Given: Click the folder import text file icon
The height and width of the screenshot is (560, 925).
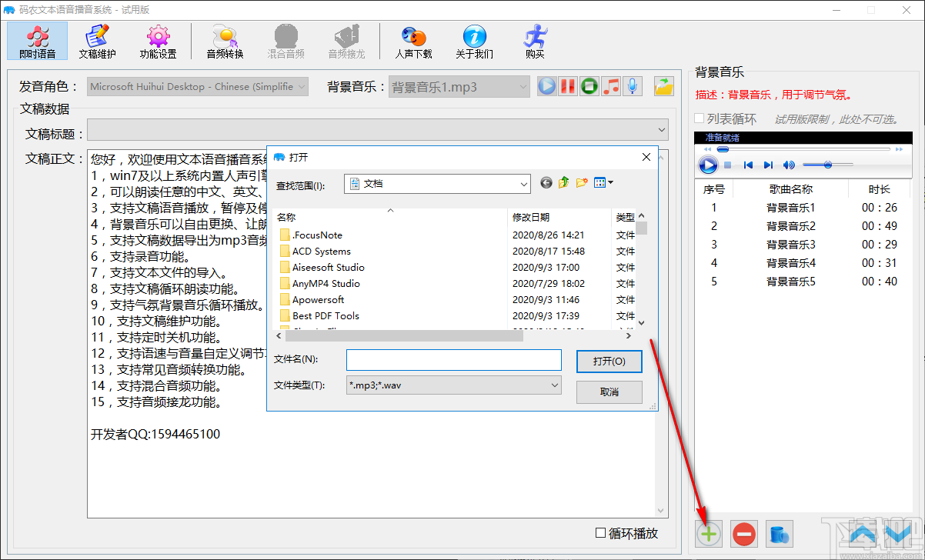Looking at the screenshot, I should click(663, 86).
